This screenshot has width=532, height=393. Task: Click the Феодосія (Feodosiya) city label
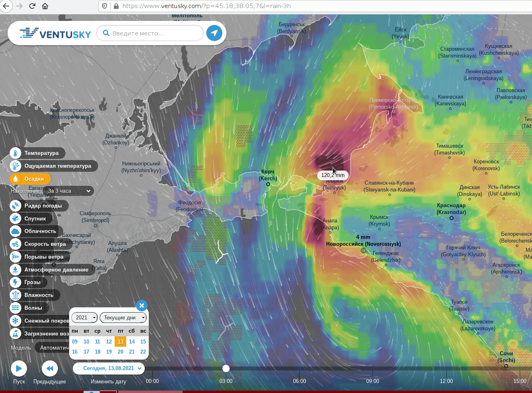coord(189,206)
